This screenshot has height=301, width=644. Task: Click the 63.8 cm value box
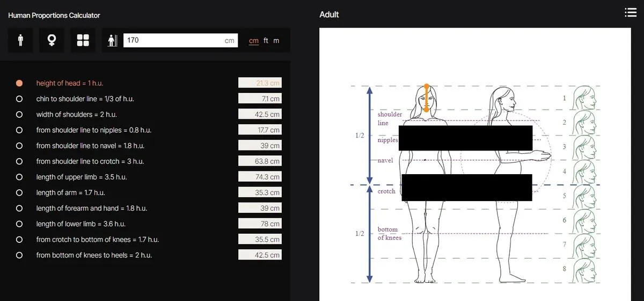pyautogui.click(x=260, y=161)
